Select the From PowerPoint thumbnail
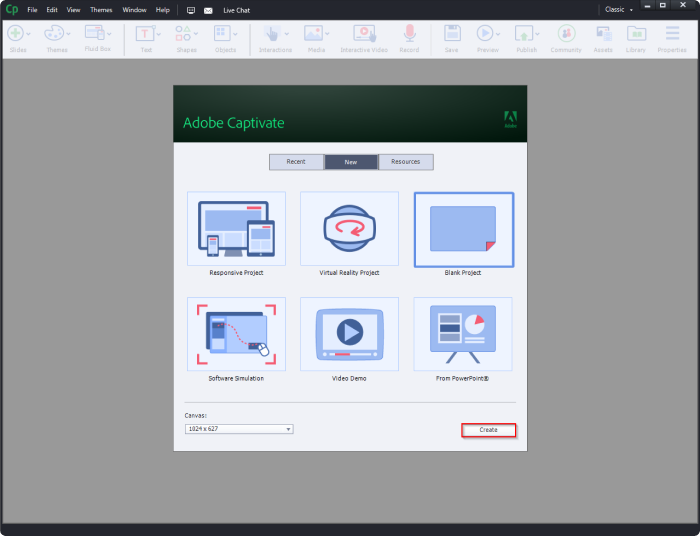 pyautogui.click(x=462, y=334)
